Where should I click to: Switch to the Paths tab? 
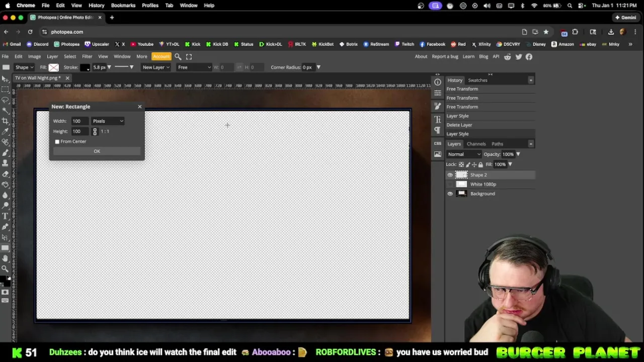tap(497, 144)
